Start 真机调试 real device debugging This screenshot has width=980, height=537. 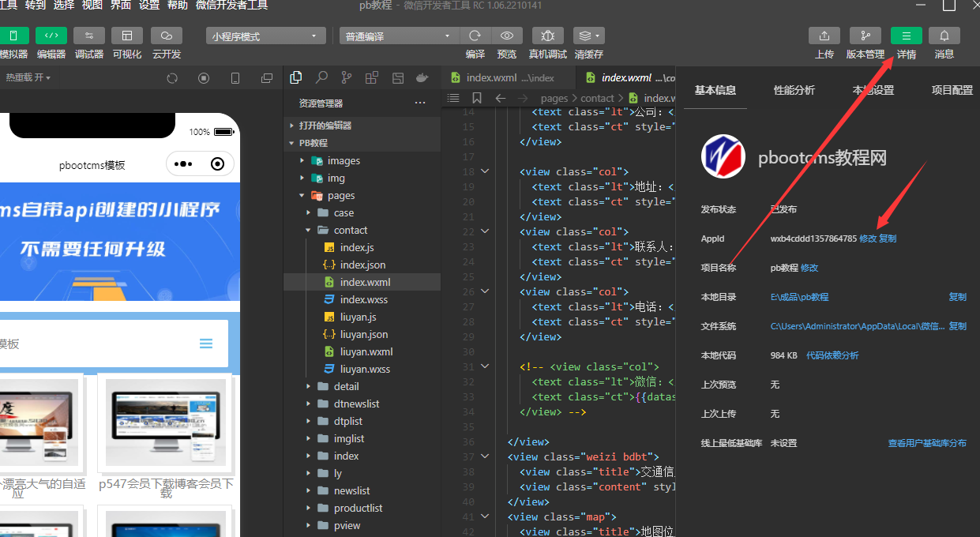click(548, 36)
